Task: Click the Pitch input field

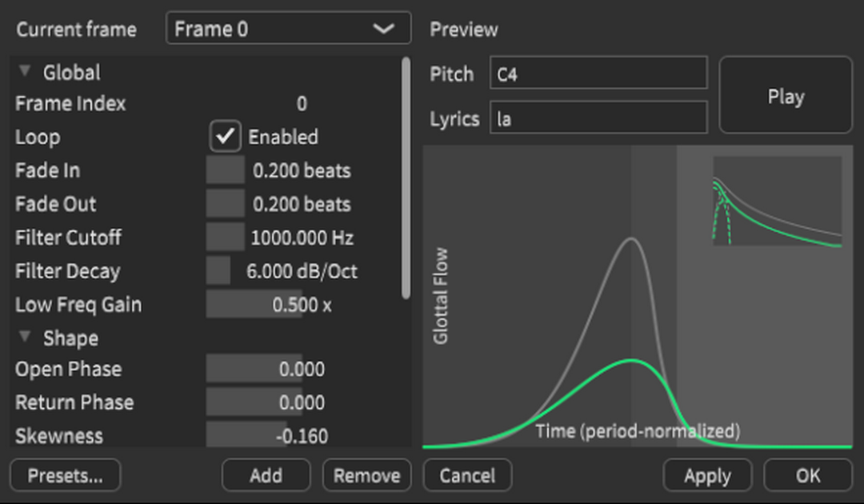Action: [598, 74]
